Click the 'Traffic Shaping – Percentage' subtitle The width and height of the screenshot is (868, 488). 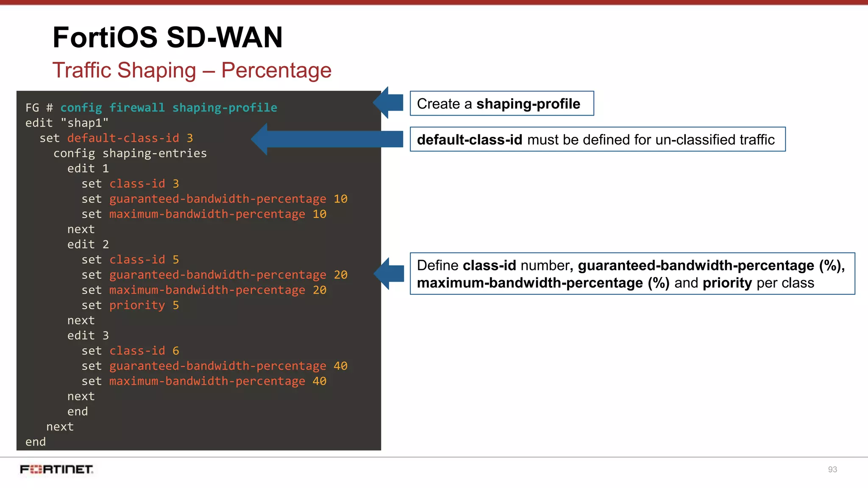(192, 70)
